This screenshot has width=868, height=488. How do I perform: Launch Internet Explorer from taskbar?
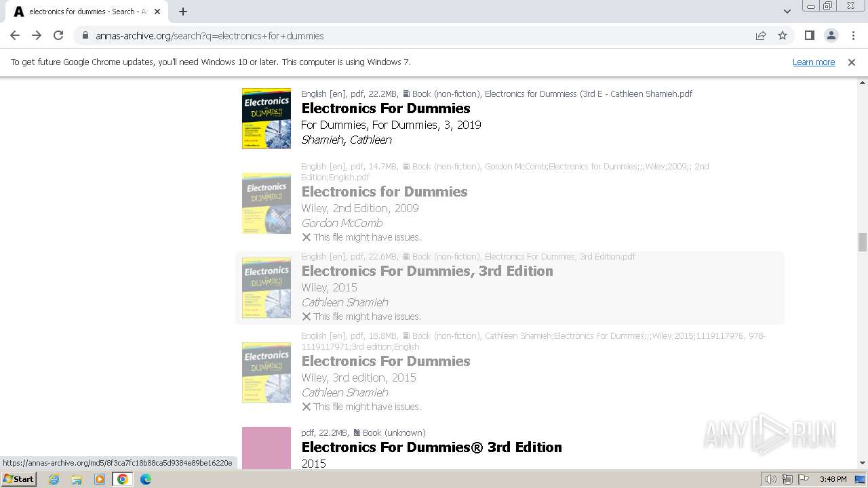[54, 479]
